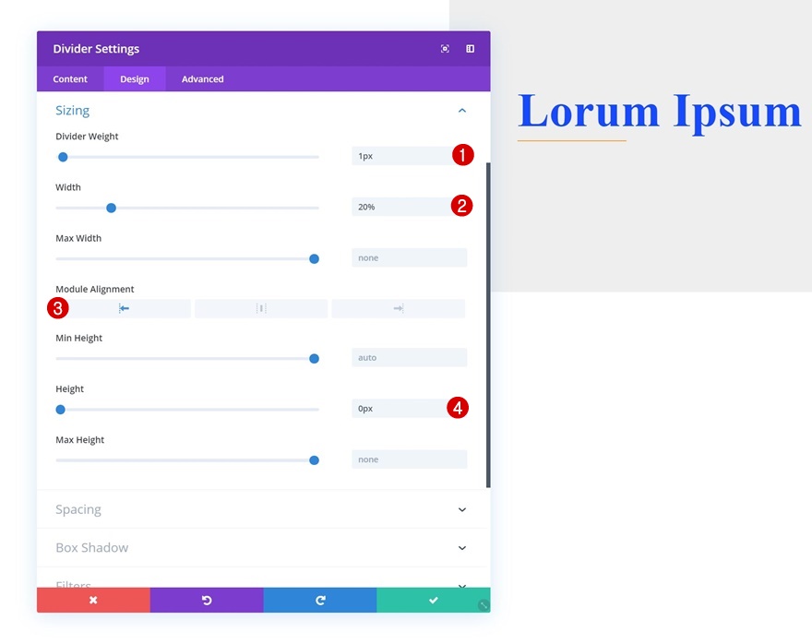This screenshot has width=812, height=644.
Task: Redo the last change
Action: click(x=320, y=600)
